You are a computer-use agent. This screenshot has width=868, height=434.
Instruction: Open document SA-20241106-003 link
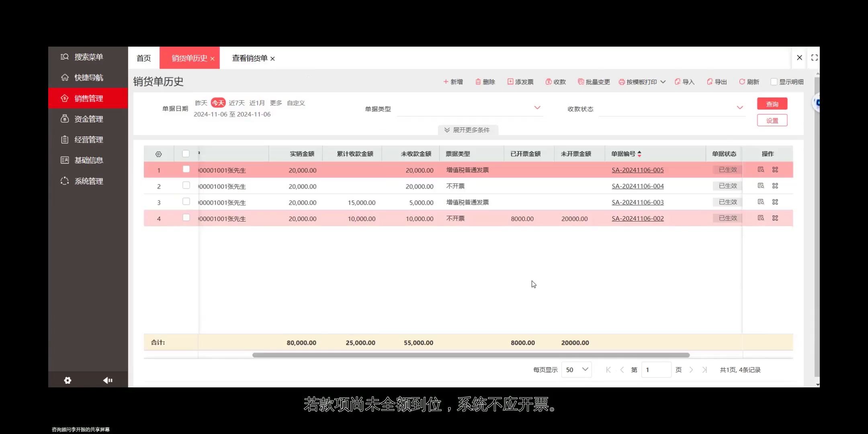point(637,202)
